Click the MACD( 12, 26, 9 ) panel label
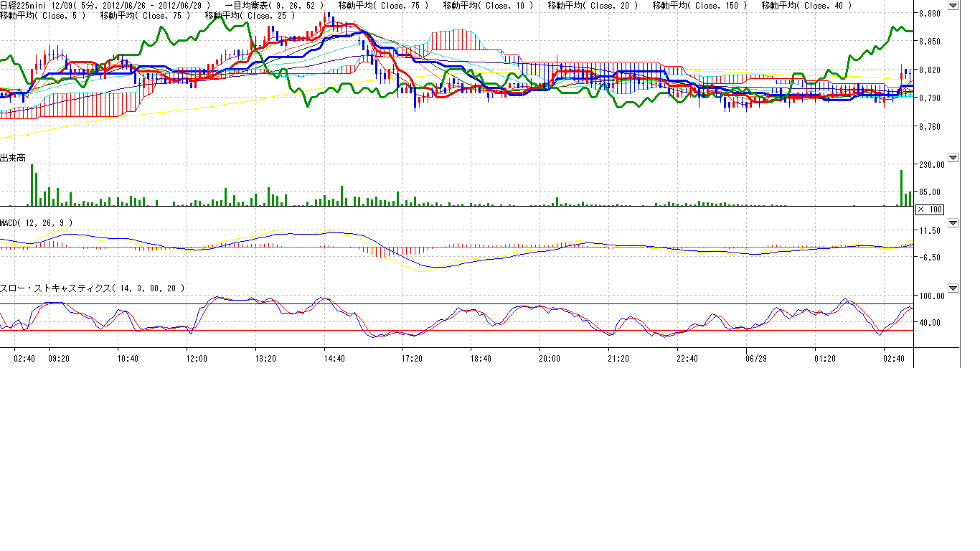This screenshot has height=551, width=980. pos(37,223)
